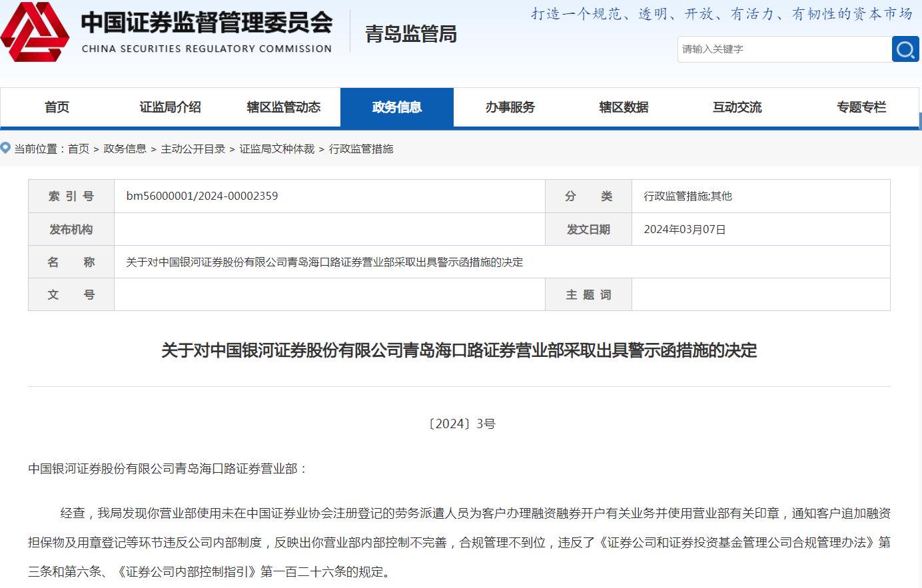Click the 索引号 label cell
The width and height of the screenshot is (922, 588).
click(71, 196)
